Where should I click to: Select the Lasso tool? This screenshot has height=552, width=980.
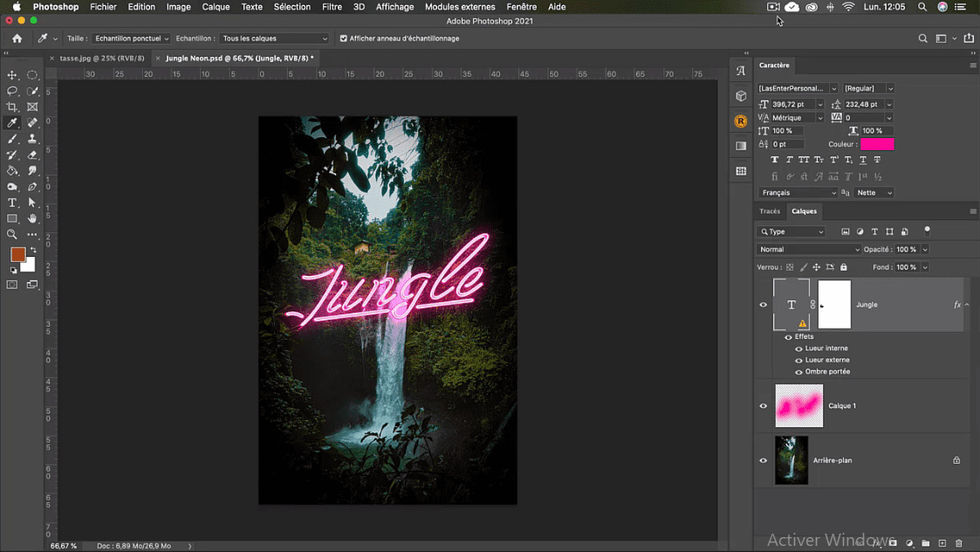pos(12,91)
